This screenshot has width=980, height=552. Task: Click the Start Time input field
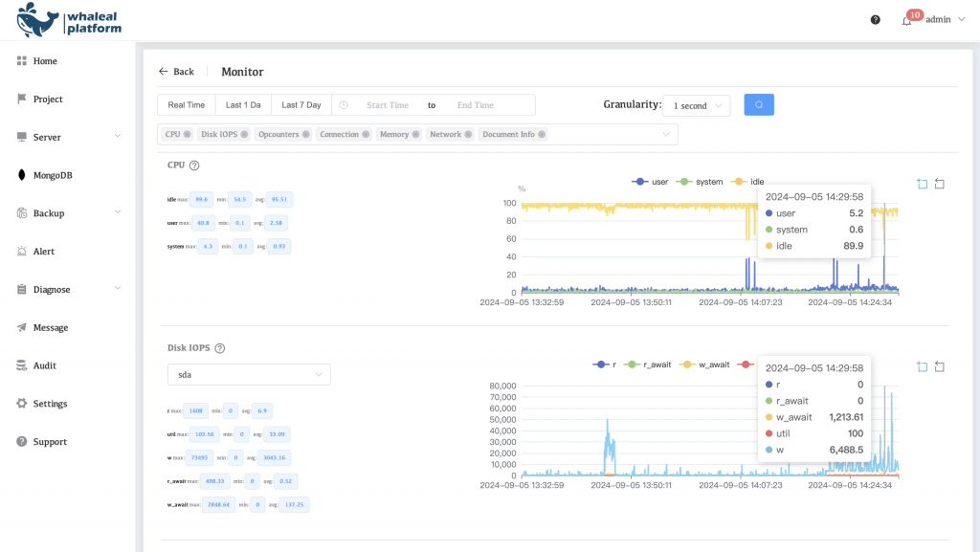pyautogui.click(x=387, y=105)
